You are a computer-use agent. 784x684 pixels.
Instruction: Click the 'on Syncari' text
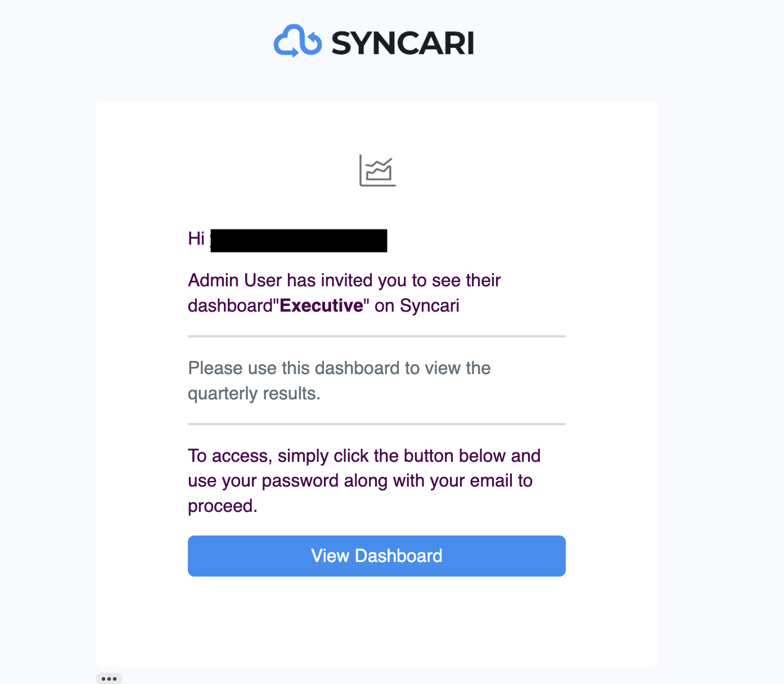coord(417,305)
